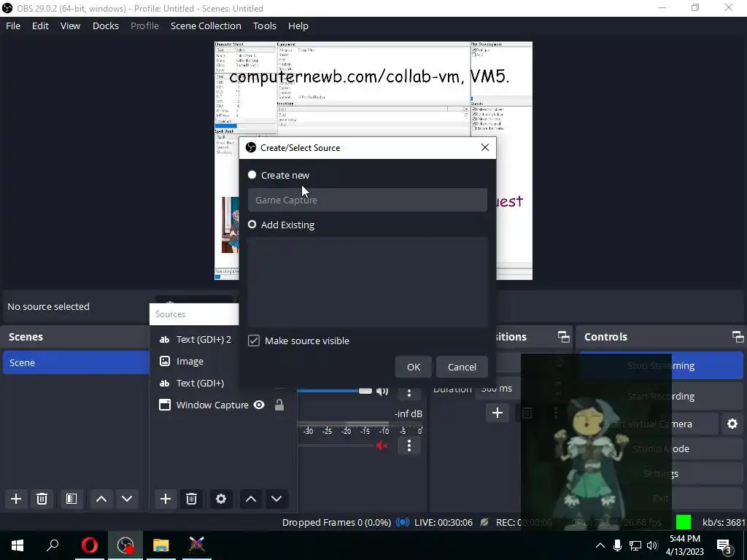Pop out the Controls dock
The height and width of the screenshot is (560, 747).
(x=738, y=337)
